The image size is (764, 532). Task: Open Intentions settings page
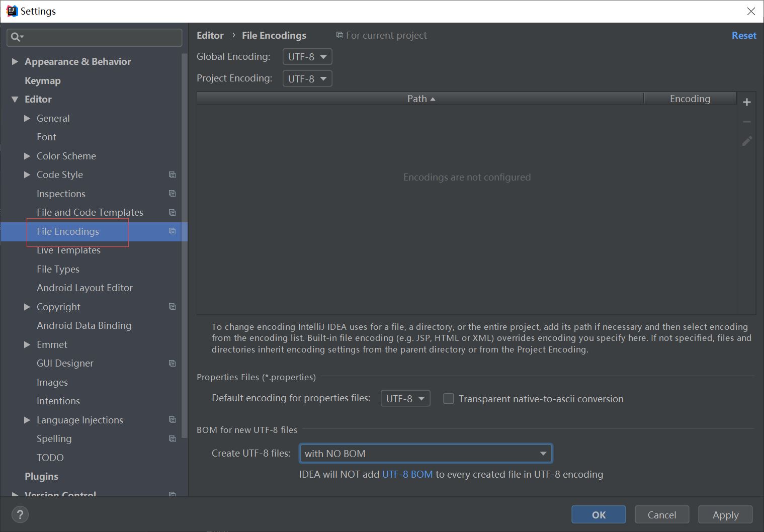[x=58, y=401]
